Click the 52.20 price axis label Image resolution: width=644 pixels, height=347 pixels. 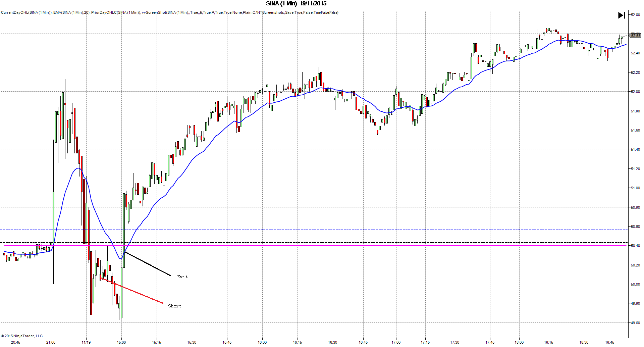coord(635,72)
